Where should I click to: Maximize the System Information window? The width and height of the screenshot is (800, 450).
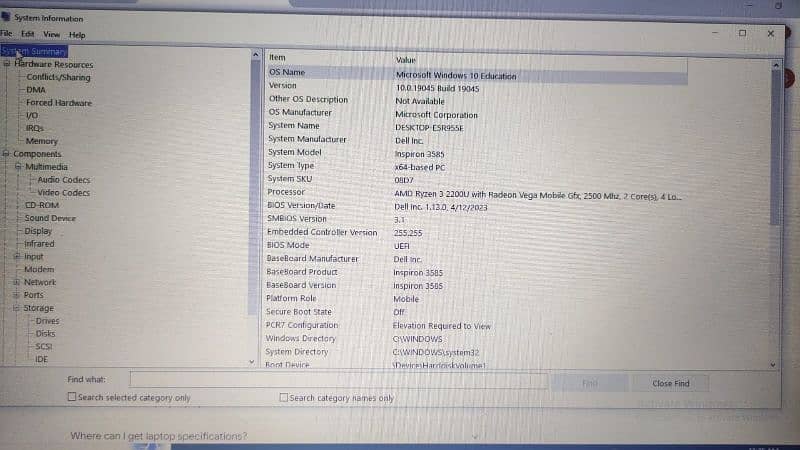(742, 32)
